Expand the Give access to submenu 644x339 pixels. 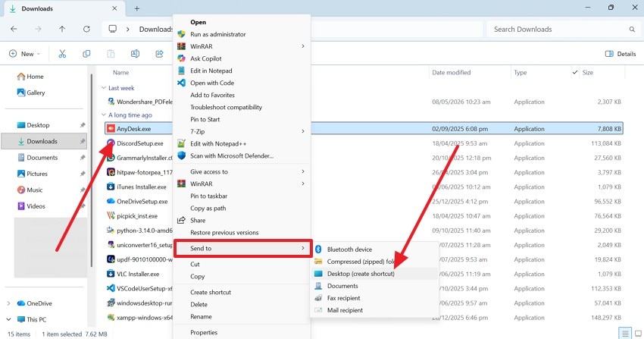click(x=242, y=171)
